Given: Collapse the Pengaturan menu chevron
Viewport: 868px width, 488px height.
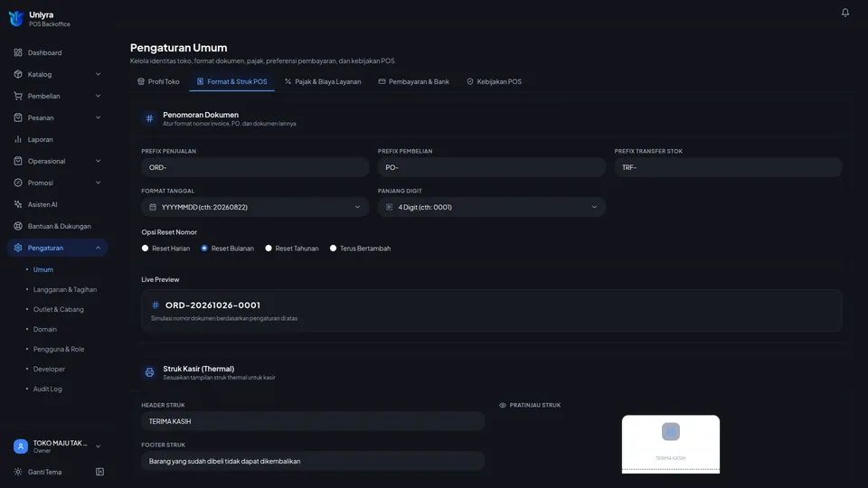Looking at the screenshot, I should [98, 248].
